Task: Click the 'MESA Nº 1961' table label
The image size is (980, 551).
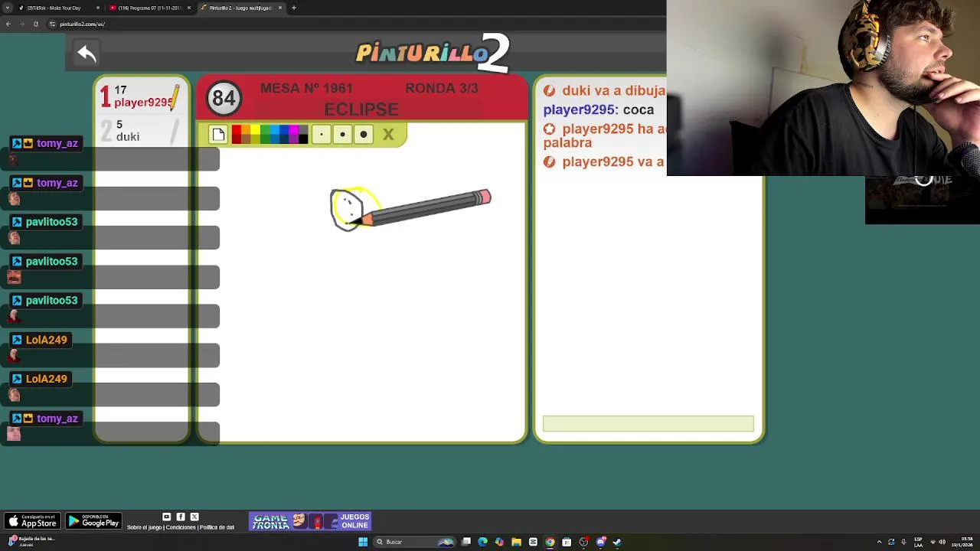Action: 306,89
